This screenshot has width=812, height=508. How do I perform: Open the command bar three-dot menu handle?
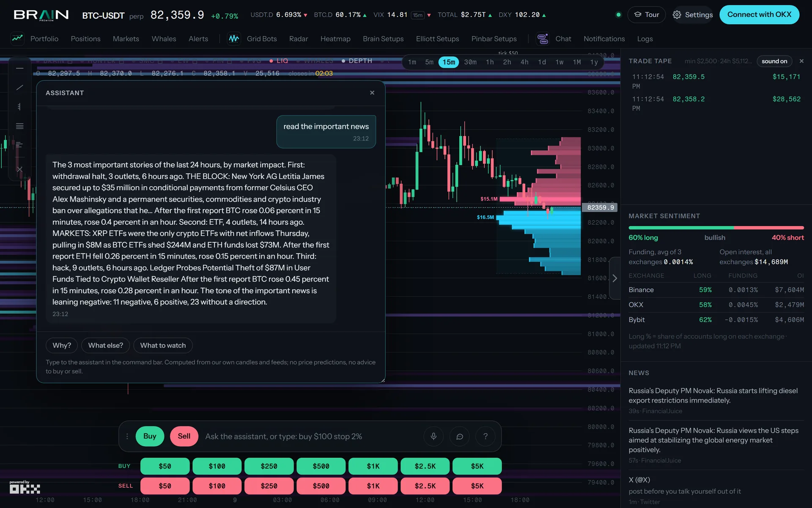[127, 436]
